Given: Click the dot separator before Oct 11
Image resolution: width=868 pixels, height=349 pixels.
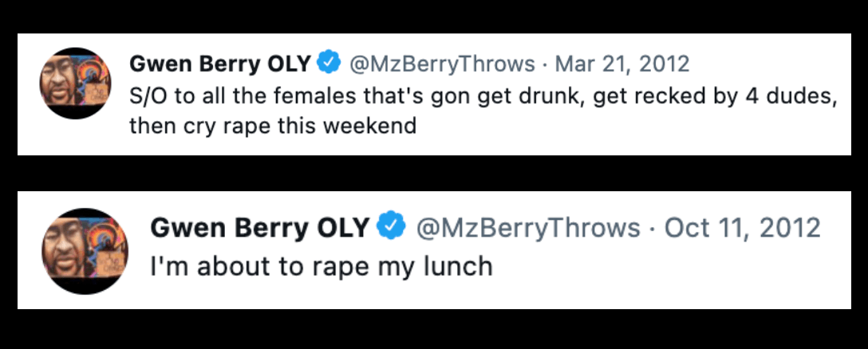Looking at the screenshot, I should pos(653,229).
